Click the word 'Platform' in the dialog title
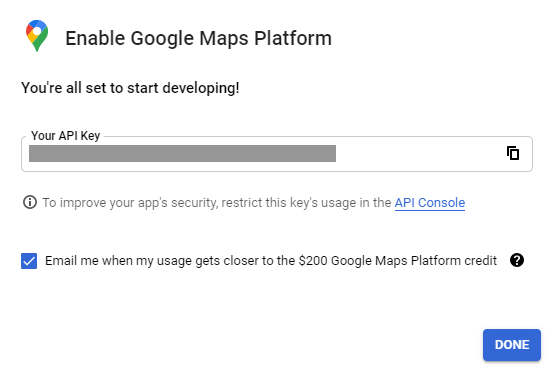 tap(293, 38)
